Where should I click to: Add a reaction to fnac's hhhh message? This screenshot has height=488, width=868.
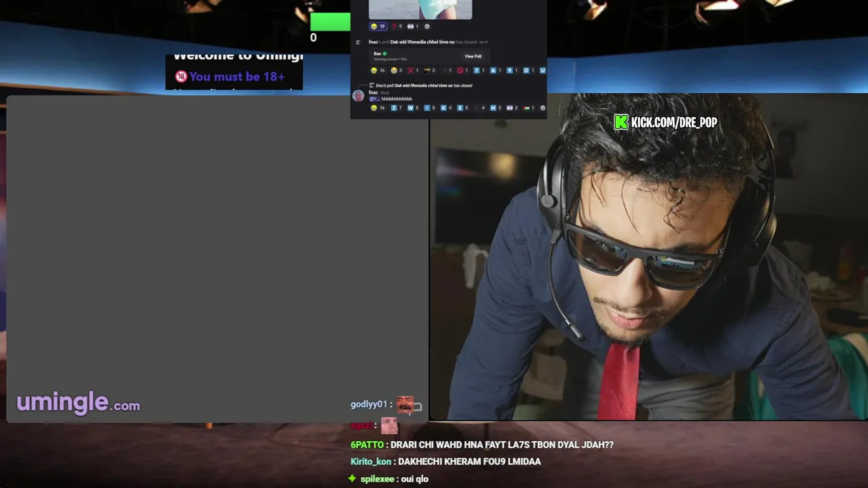pos(542,108)
